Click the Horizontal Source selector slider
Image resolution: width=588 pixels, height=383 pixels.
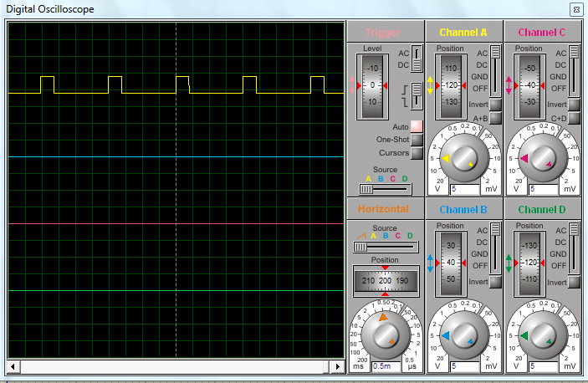(x=386, y=247)
